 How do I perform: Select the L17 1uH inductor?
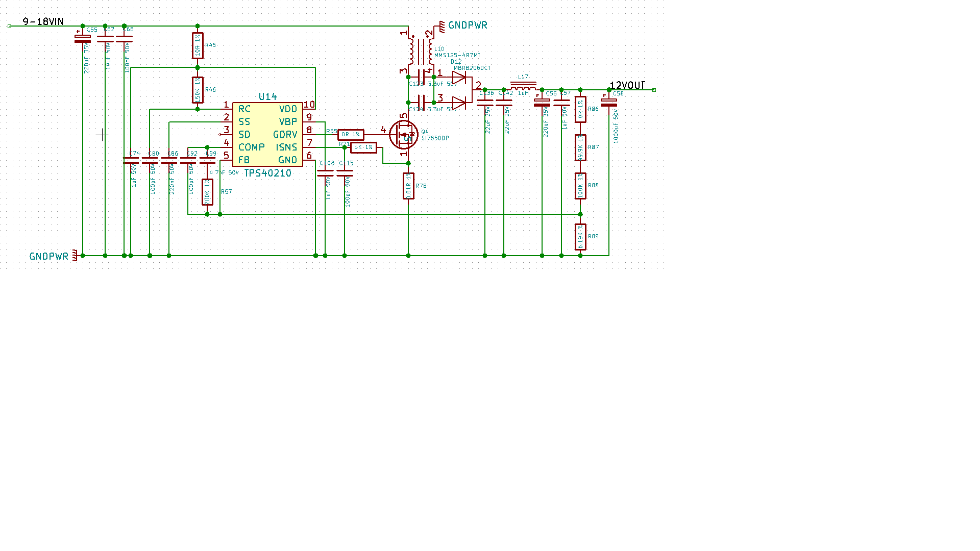click(x=523, y=87)
